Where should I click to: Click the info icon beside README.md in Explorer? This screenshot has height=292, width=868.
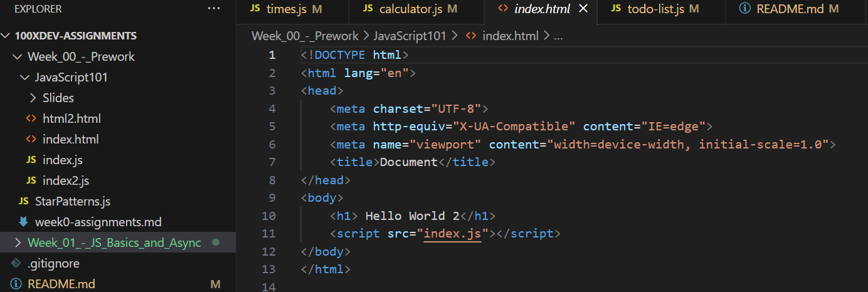click(x=16, y=284)
